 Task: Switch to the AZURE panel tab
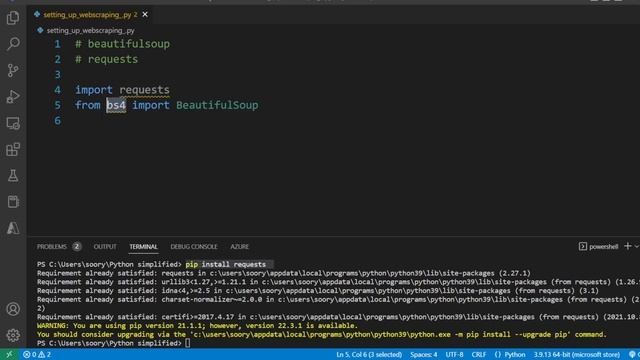[240, 247]
